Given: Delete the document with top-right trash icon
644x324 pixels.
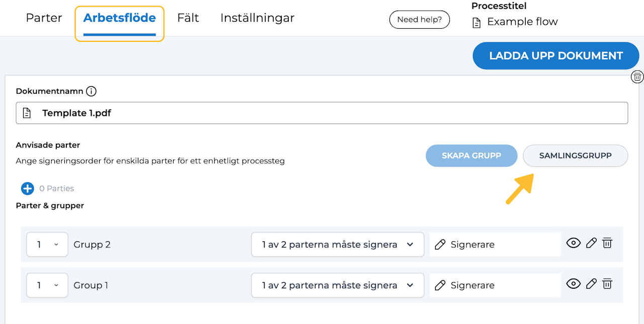Looking at the screenshot, I should (637, 77).
